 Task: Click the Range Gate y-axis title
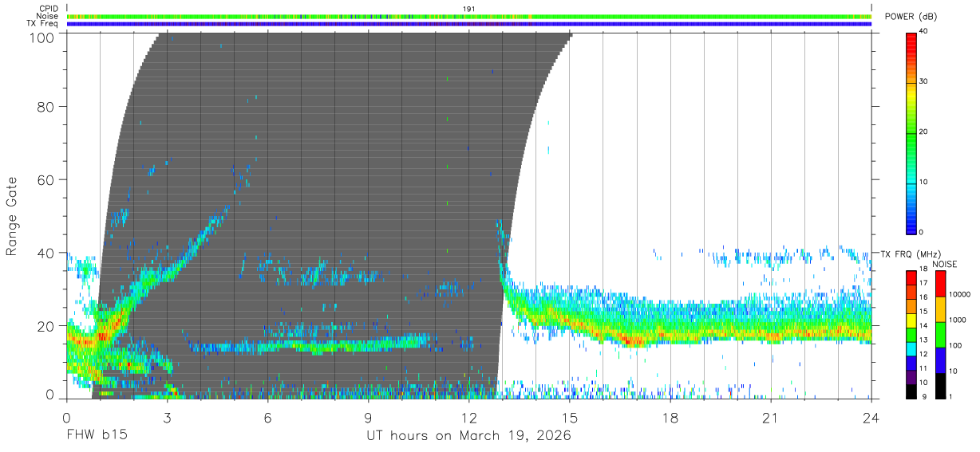click(13, 216)
